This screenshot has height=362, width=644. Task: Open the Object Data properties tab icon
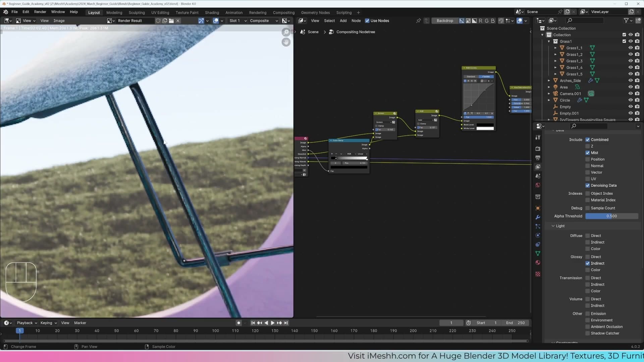pos(538,253)
